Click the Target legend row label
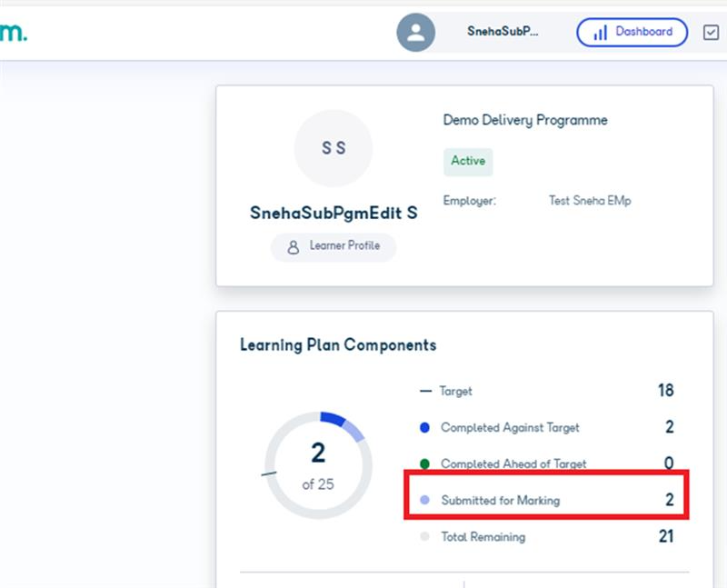The image size is (727, 588). click(456, 392)
